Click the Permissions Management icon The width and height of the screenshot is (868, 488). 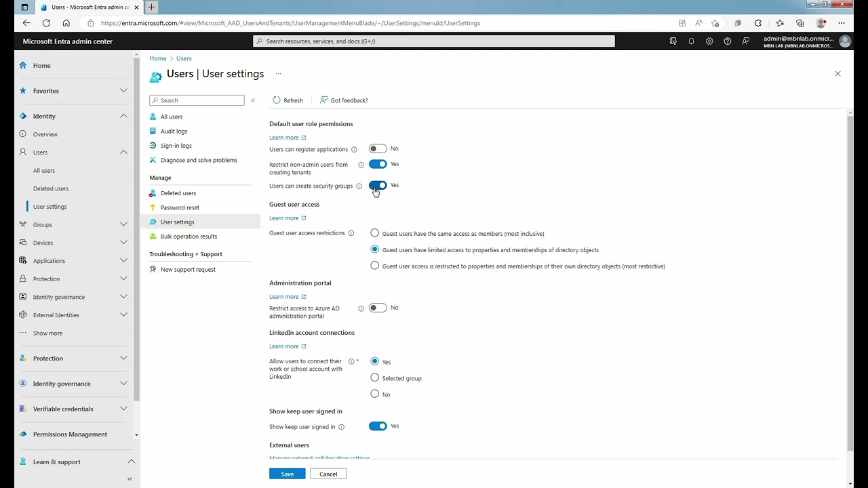(23, 434)
